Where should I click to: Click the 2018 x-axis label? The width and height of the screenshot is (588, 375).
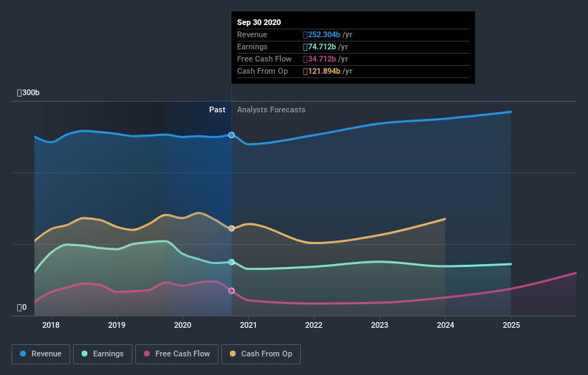click(51, 325)
